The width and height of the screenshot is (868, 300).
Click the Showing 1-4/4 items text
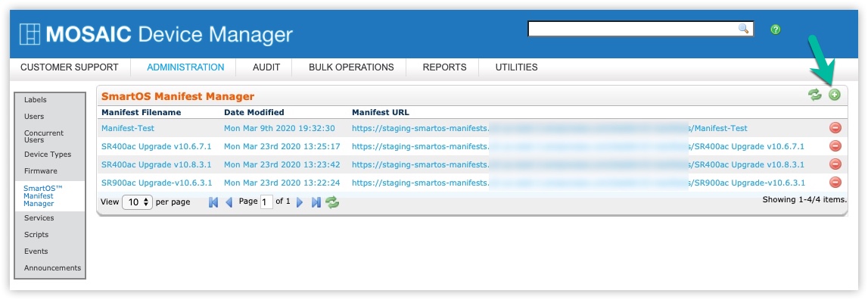[804, 199]
